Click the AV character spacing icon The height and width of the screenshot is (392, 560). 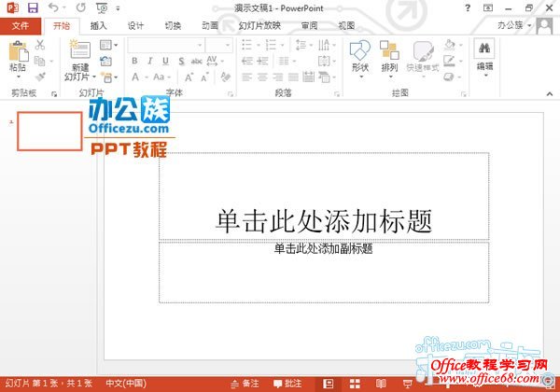212,61
